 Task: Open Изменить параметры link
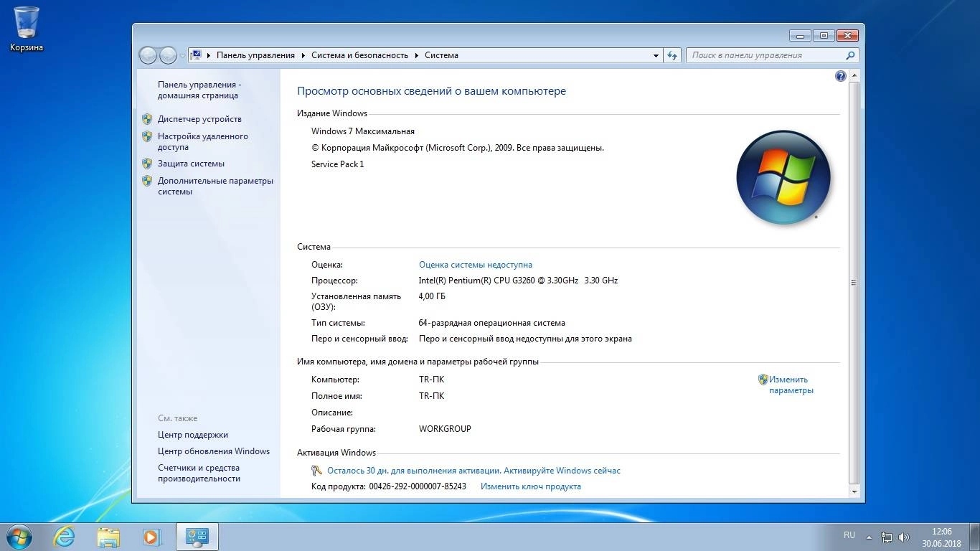pyautogui.click(x=791, y=385)
